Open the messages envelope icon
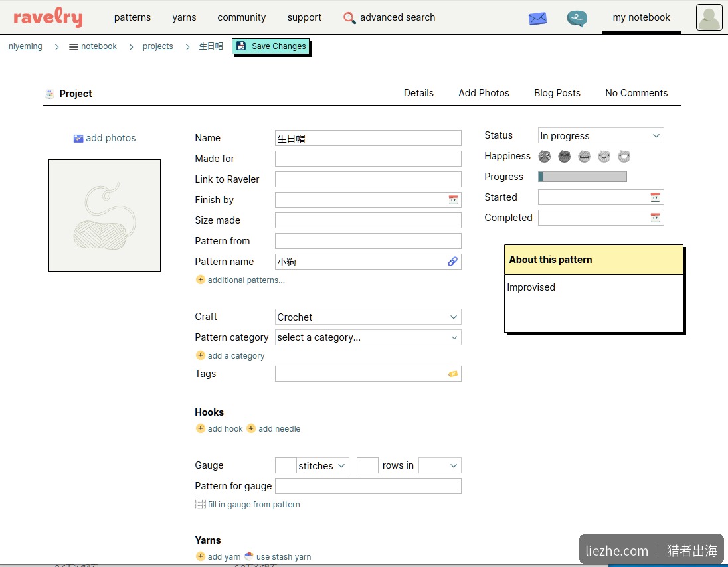Viewport: 728px width, 567px height. pos(537,19)
